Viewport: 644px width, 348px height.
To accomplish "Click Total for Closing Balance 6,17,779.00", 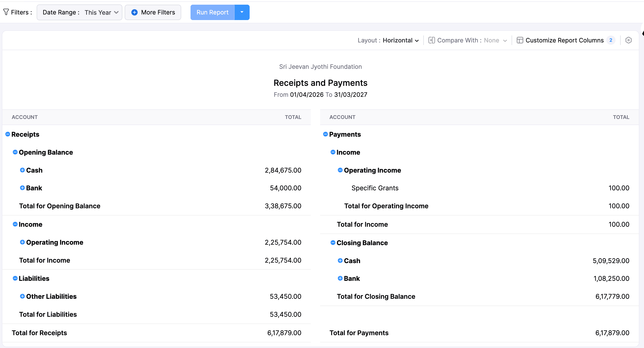I will coord(612,296).
